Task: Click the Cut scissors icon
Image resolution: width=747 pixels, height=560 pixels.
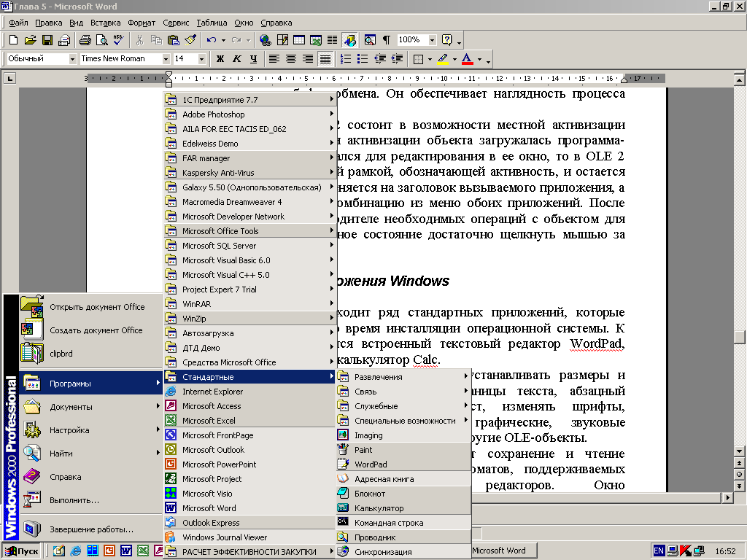Action: [139, 40]
